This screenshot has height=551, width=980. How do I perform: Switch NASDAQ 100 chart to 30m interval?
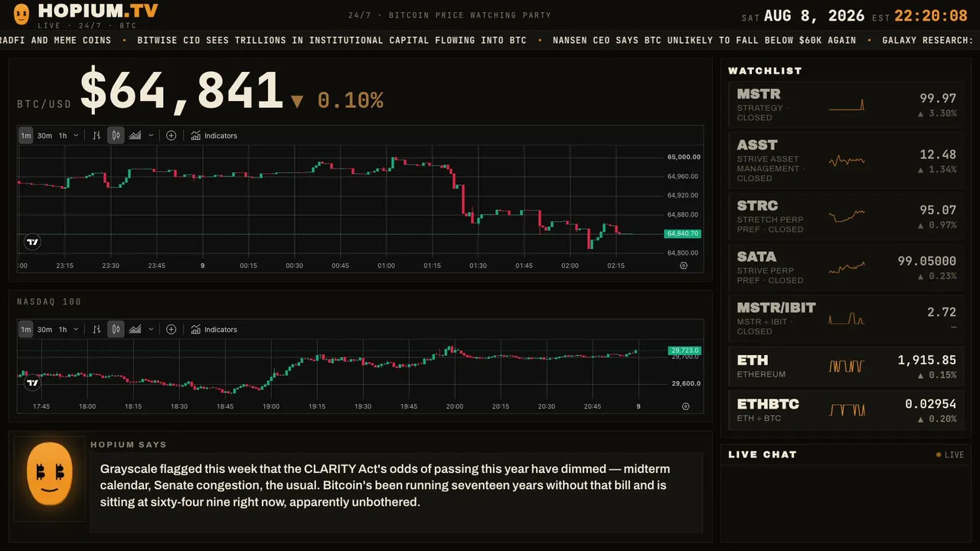point(44,329)
